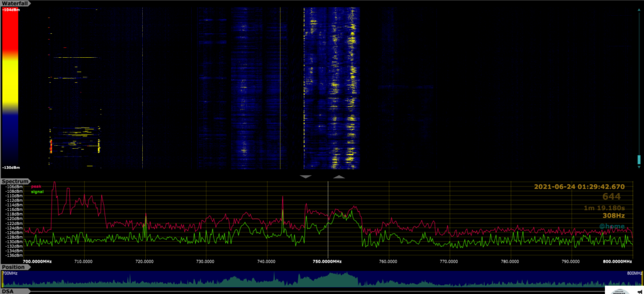
Task: Open the Spectrum panel tab
Action: click(15, 182)
